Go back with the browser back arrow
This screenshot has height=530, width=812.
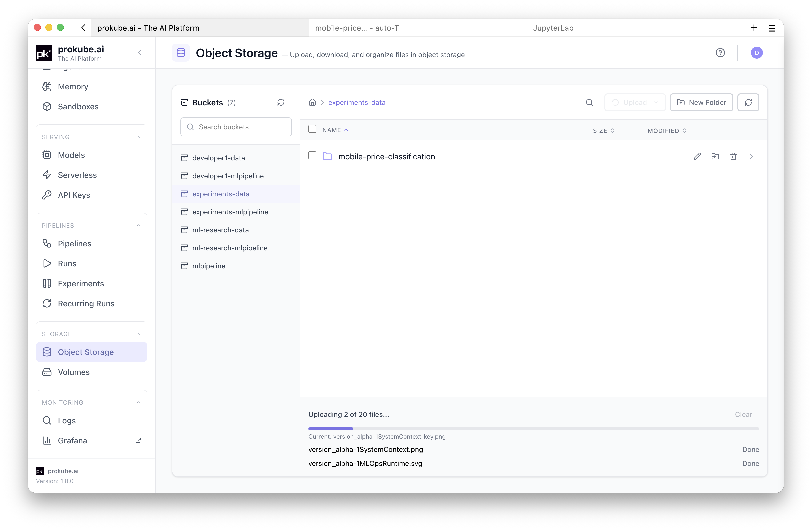83,28
